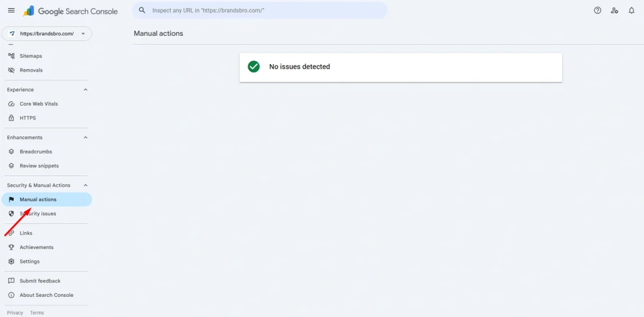Open the brandsbro.com property selector dropdown
This screenshot has height=317, width=644.
click(47, 34)
